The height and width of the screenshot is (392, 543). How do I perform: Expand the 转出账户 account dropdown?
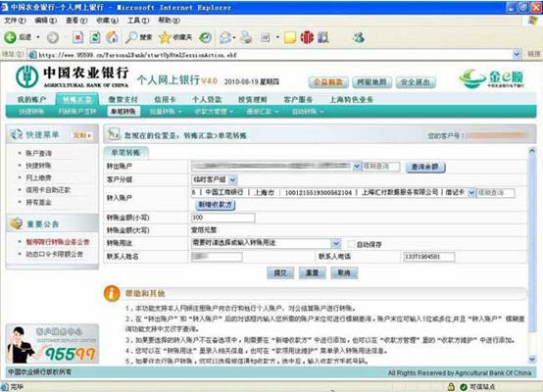pyautogui.click(x=357, y=167)
